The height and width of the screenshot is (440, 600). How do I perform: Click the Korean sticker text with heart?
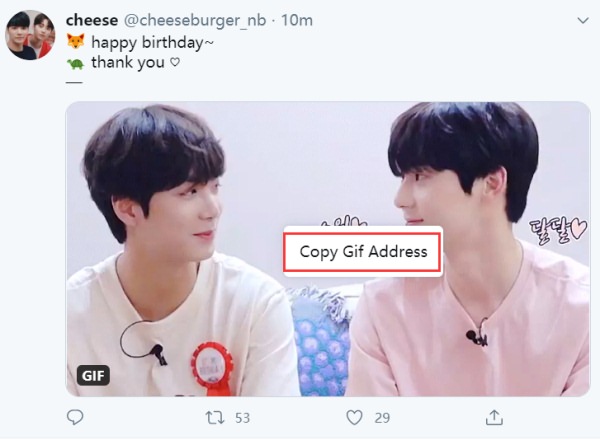(558, 231)
